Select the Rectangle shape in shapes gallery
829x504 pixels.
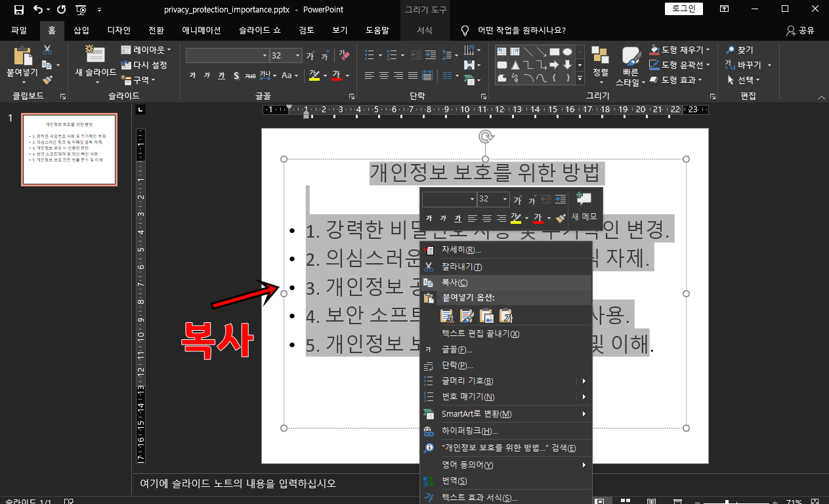[x=554, y=51]
